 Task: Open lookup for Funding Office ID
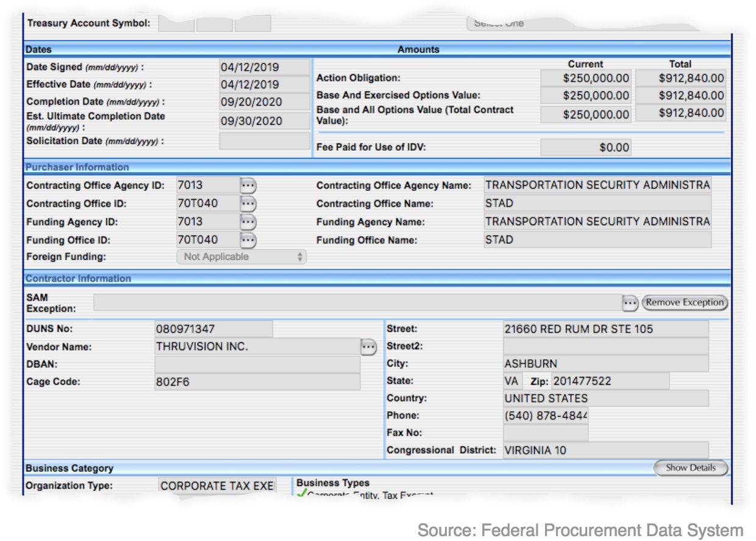(248, 240)
